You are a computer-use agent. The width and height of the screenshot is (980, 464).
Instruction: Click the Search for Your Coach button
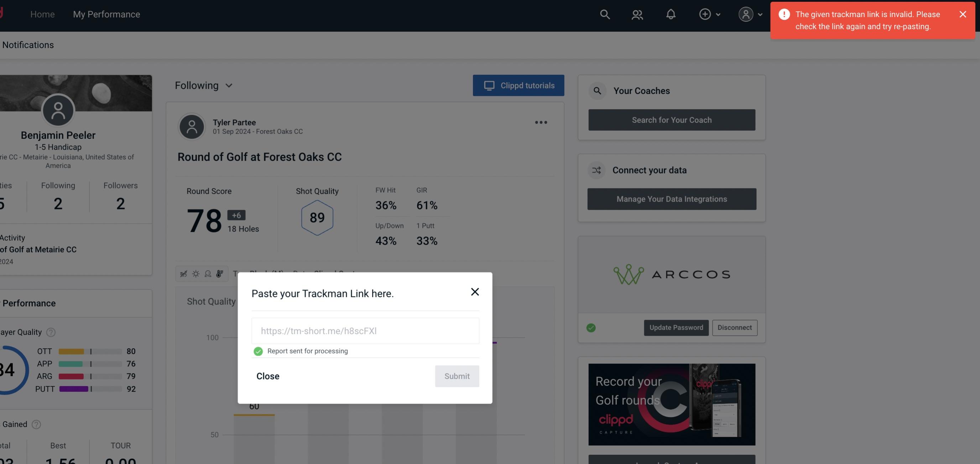pyautogui.click(x=672, y=119)
